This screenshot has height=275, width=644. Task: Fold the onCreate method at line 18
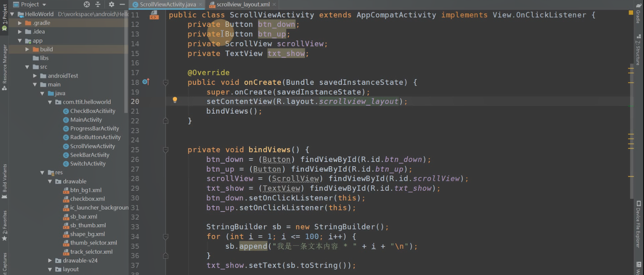point(166,82)
